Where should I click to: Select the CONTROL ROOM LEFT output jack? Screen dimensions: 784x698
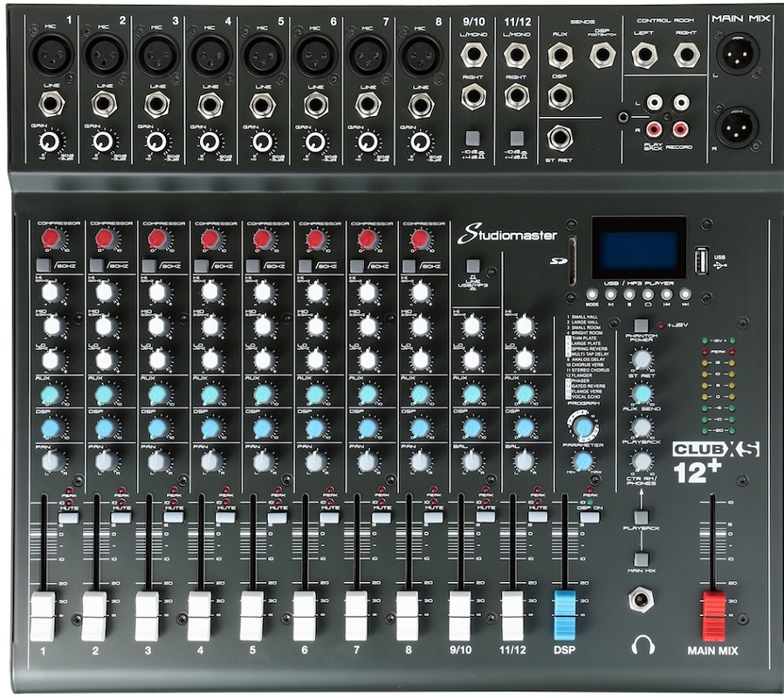pyautogui.click(x=644, y=54)
